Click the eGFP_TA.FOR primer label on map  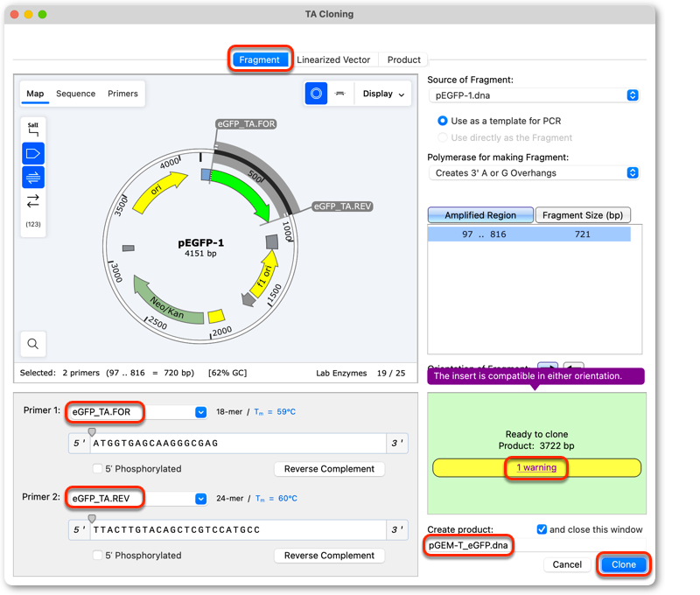246,123
